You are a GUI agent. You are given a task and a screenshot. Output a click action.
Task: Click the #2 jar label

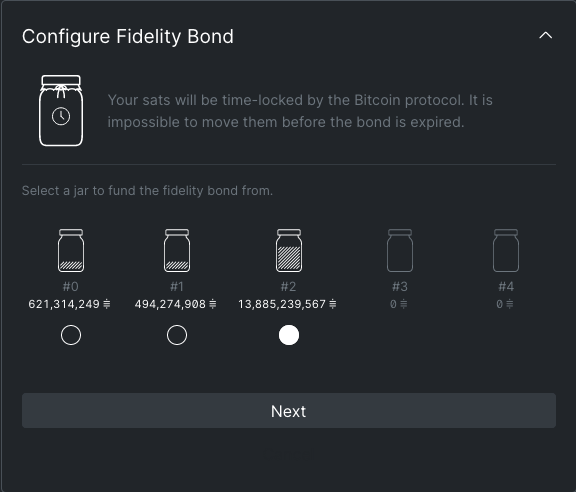point(288,287)
